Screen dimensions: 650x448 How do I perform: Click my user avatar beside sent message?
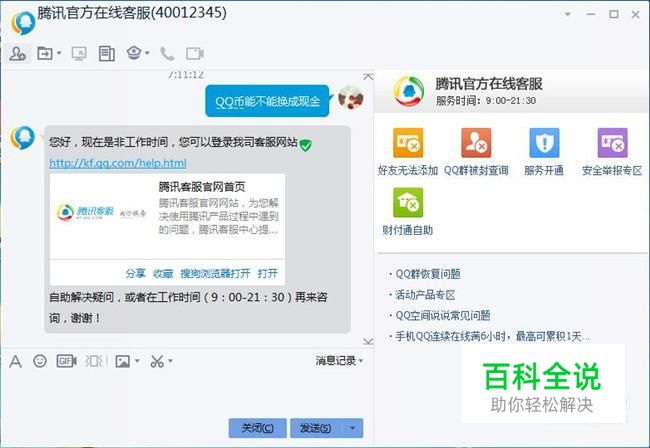(x=351, y=98)
